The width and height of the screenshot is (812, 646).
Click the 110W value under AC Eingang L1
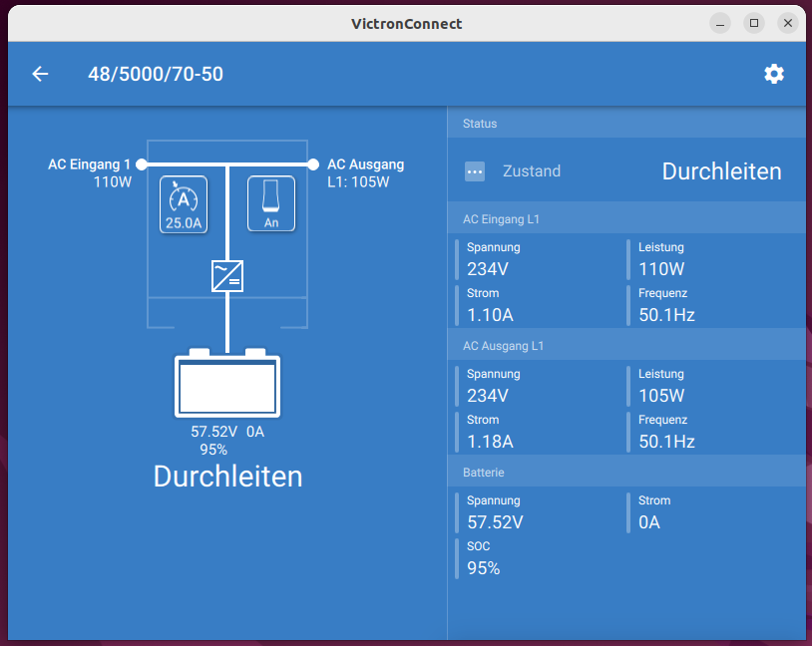pyautogui.click(x=661, y=269)
